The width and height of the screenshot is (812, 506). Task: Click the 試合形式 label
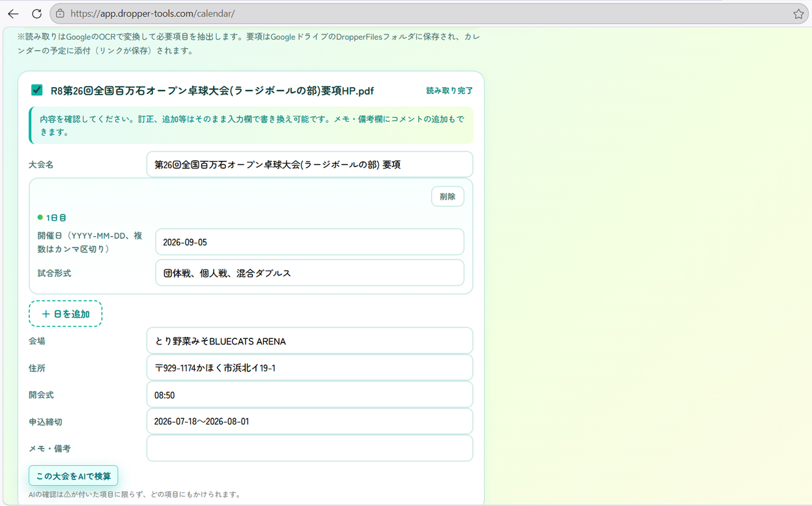click(x=54, y=273)
